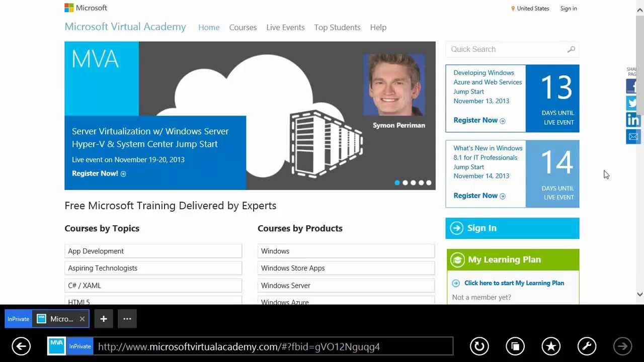Open a new tab with plus button
The width and height of the screenshot is (644, 362).
(104, 319)
